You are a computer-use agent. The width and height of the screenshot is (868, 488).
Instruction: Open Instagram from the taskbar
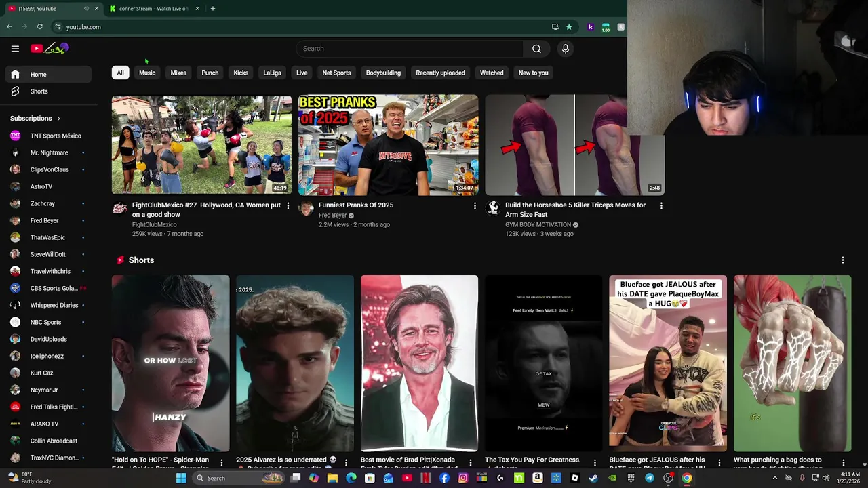click(462, 478)
